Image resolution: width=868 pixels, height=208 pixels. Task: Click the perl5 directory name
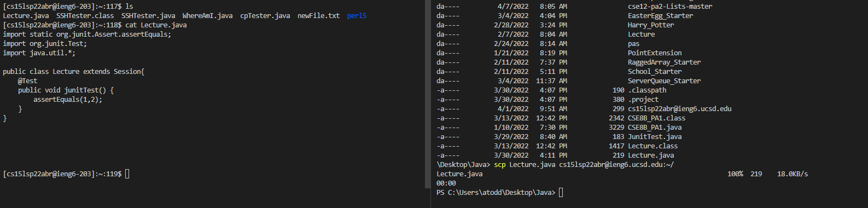coord(357,16)
